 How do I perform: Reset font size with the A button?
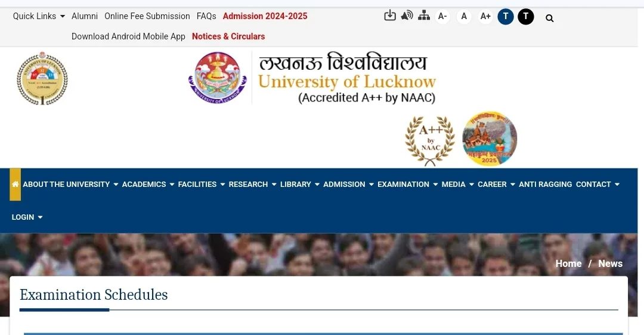click(x=464, y=17)
